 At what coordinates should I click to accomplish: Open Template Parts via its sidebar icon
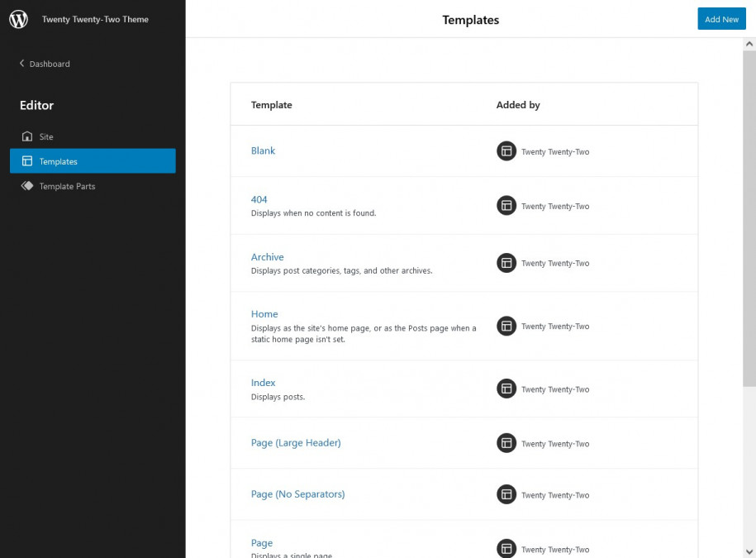tap(27, 186)
